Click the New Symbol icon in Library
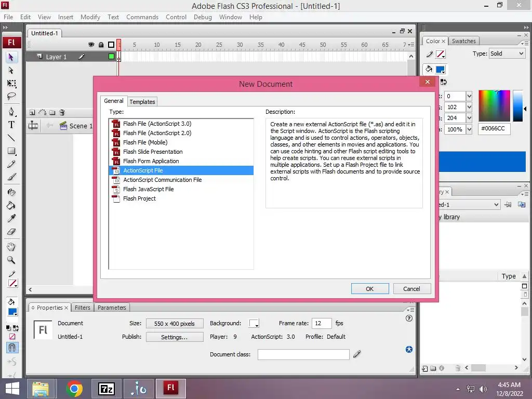This screenshot has width=532, height=399. [425, 368]
